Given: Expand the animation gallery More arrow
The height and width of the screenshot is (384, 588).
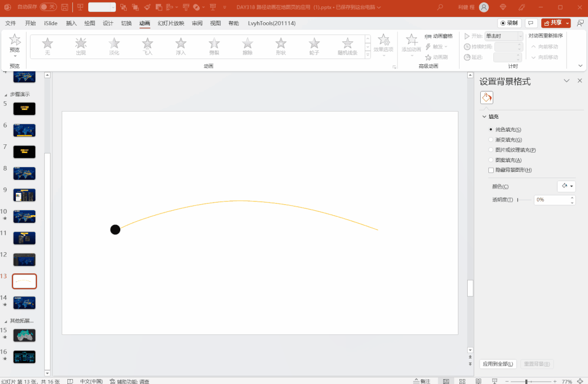Looking at the screenshot, I should 367,55.
